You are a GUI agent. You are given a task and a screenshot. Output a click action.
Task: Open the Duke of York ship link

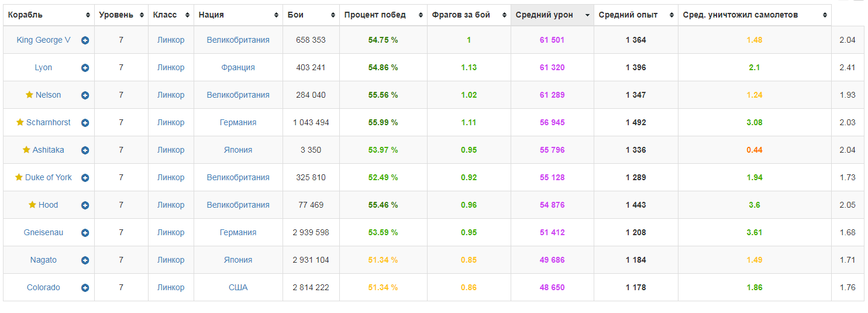[49, 178]
